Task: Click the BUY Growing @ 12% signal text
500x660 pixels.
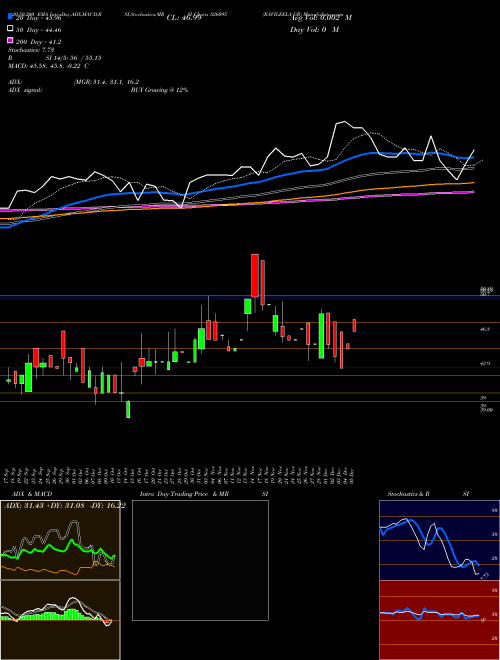Action: point(159,90)
